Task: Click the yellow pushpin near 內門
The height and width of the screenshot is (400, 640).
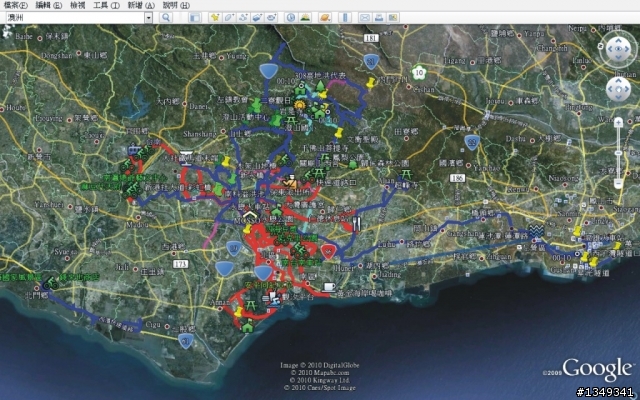Action: [371, 83]
